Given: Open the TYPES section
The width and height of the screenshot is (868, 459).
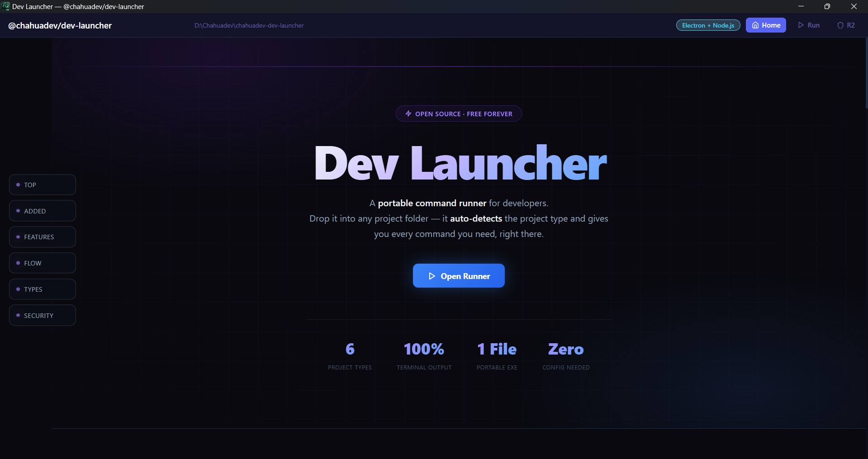Looking at the screenshot, I should click(42, 289).
